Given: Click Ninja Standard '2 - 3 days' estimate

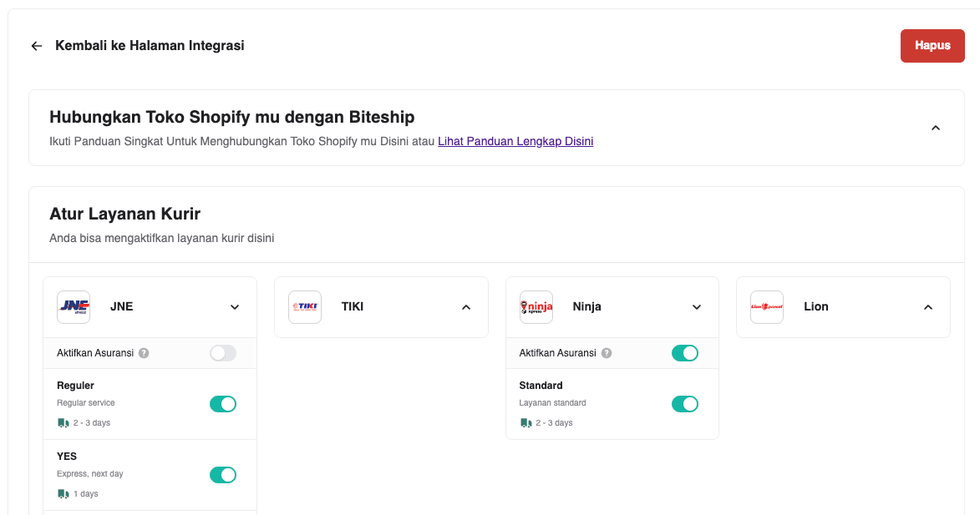Looking at the screenshot, I should click(554, 422).
